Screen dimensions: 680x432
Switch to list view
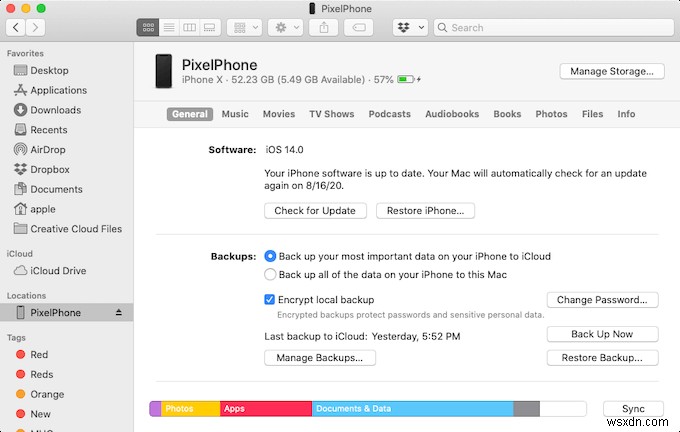point(169,27)
